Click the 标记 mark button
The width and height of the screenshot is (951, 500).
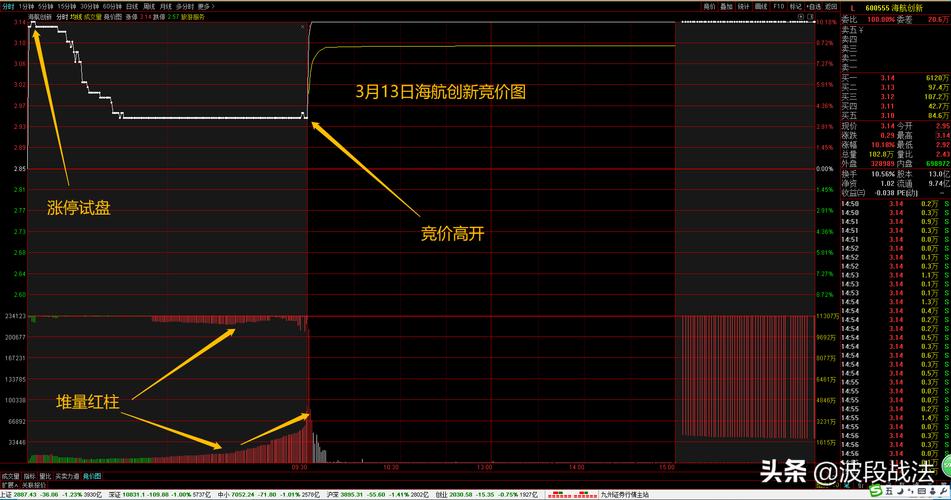click(x=796, y=6)
